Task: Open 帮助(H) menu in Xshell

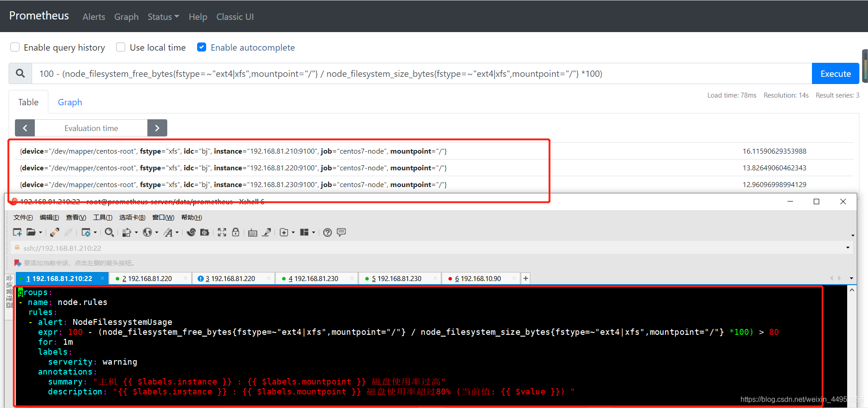Action: pos(192,217)
